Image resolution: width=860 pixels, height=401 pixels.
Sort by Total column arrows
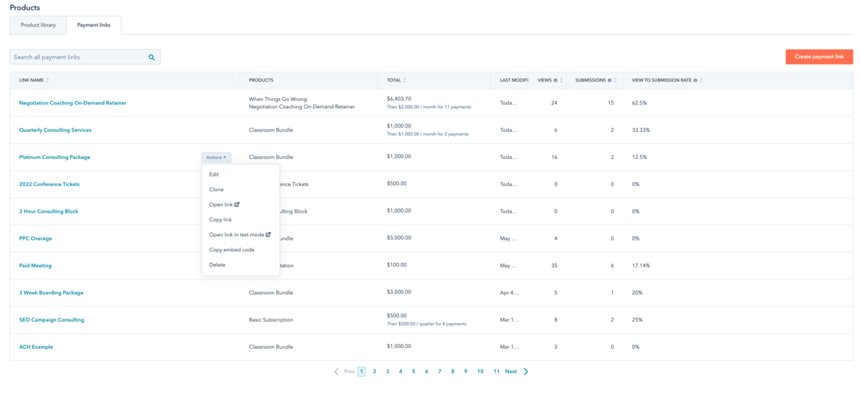click(x=405, y=81)
